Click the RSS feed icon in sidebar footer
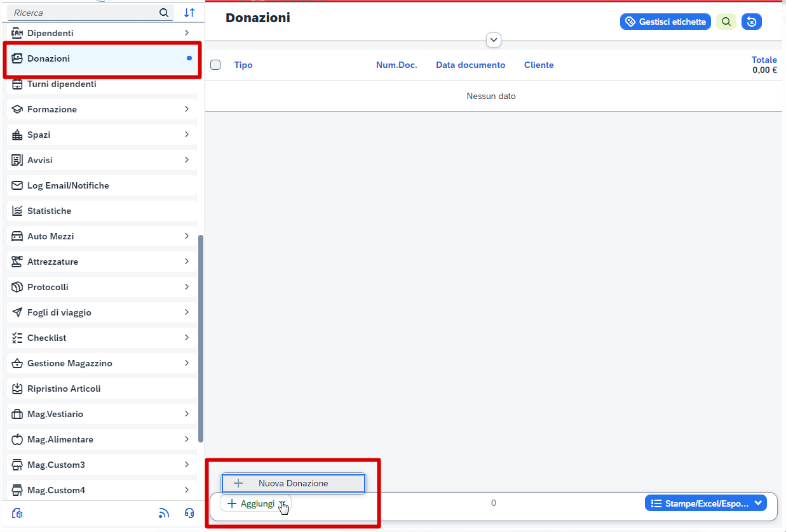The height and width of the screenshot is (532, 786). click(164, 513)
